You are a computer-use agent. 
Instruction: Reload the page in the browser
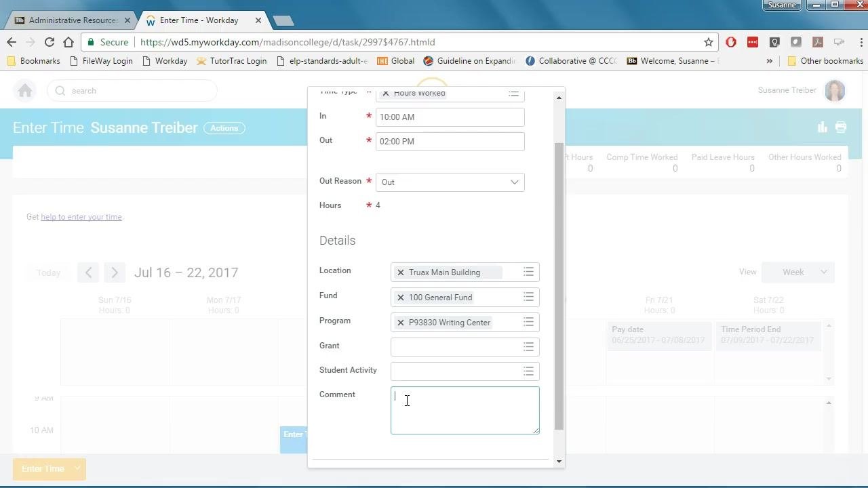tap(50, 42)
